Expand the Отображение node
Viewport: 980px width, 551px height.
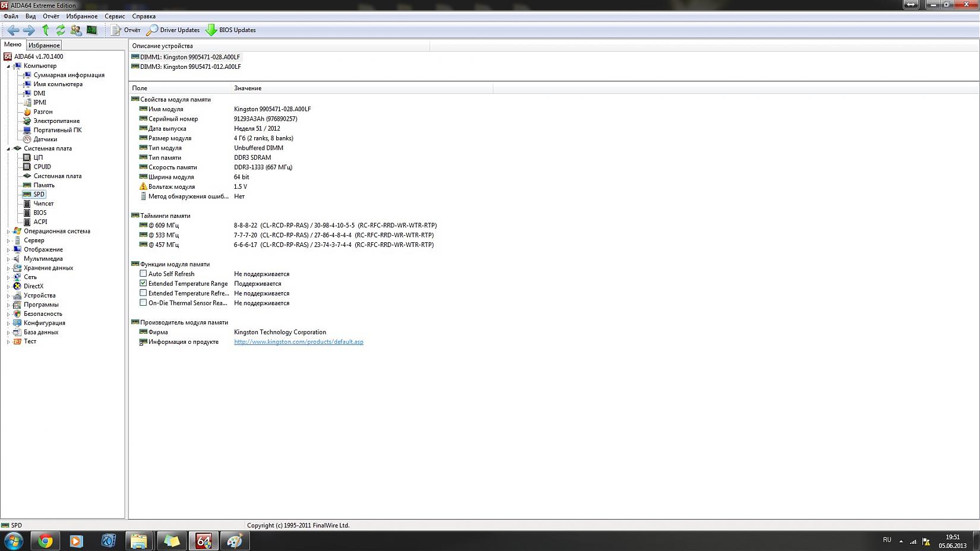[8, 250]
